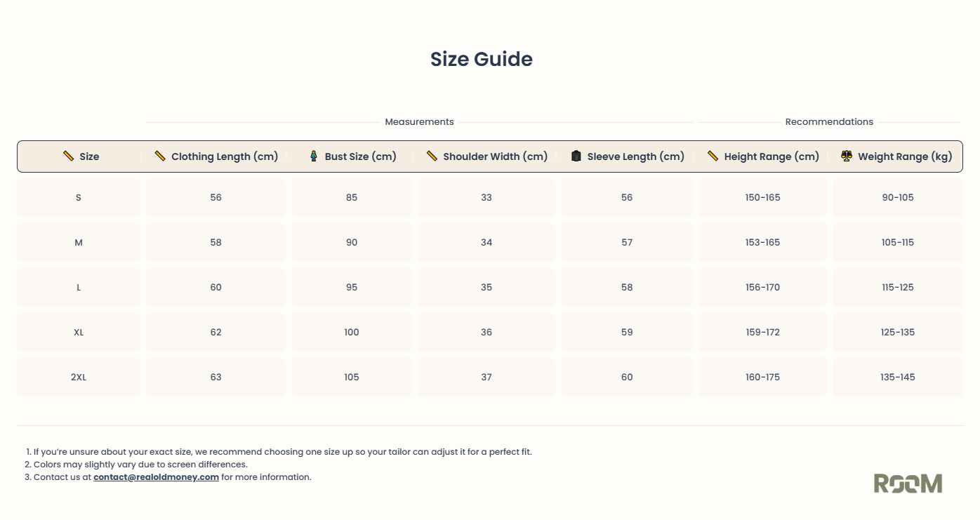
Task: Click shoulder width value 34
Action: pyautogui.click(x=486, y=243)
